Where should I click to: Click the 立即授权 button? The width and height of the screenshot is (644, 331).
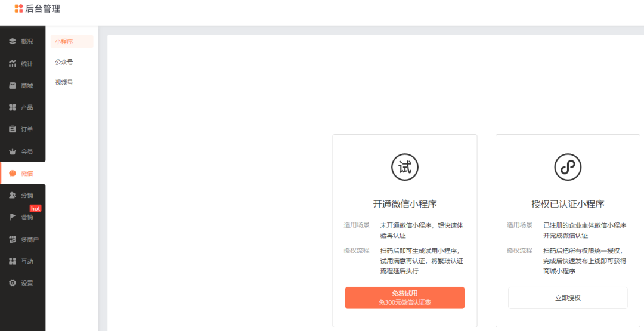[568, 298]
